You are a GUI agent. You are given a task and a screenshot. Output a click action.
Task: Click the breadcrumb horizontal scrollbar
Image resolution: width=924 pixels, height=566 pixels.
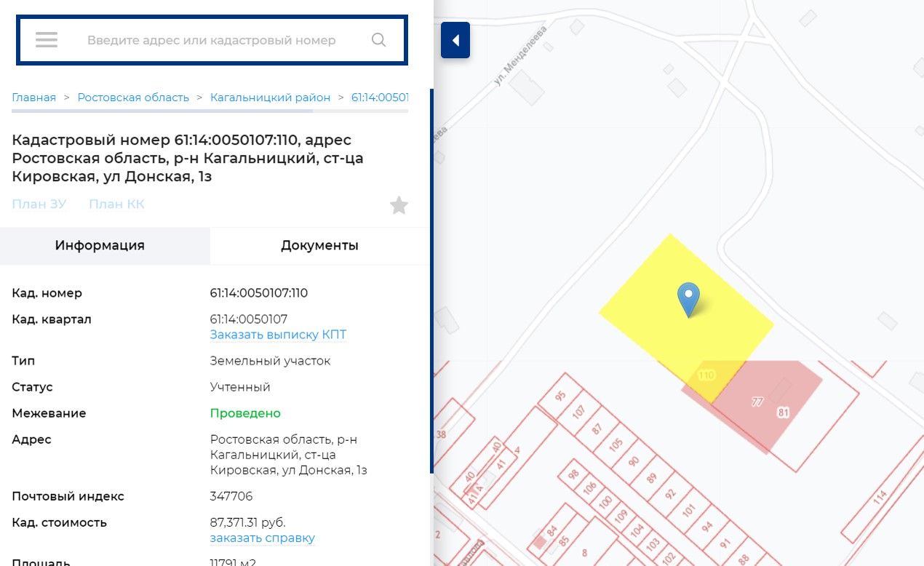[x=162, y=111]
